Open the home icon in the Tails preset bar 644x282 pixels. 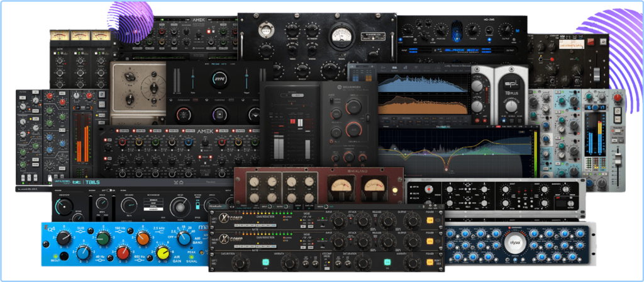click(181, 183)
